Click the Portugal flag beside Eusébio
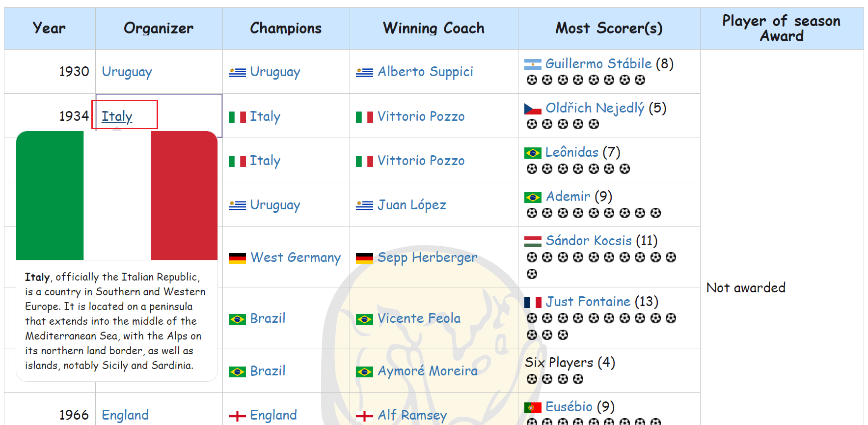Screen dimensions: 868x425 (x=533, y=407)
